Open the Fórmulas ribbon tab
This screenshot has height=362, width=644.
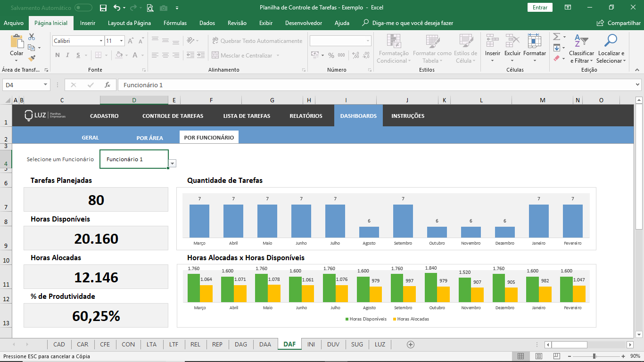[x=175, y=23]
